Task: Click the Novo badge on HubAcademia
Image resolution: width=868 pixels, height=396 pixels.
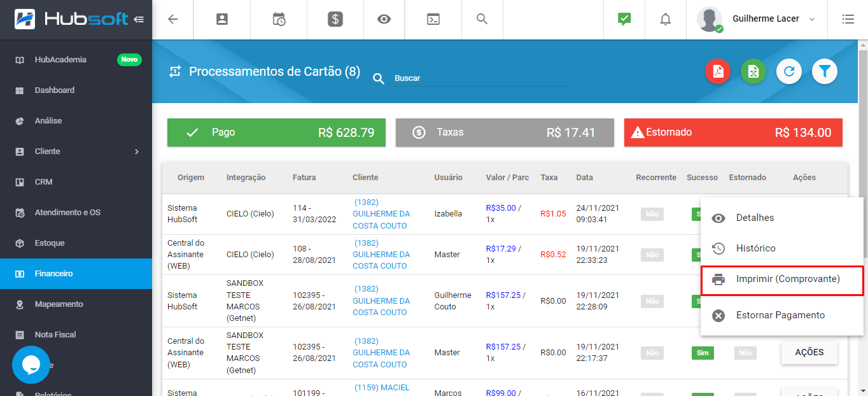Action: [x=129, y=60]
